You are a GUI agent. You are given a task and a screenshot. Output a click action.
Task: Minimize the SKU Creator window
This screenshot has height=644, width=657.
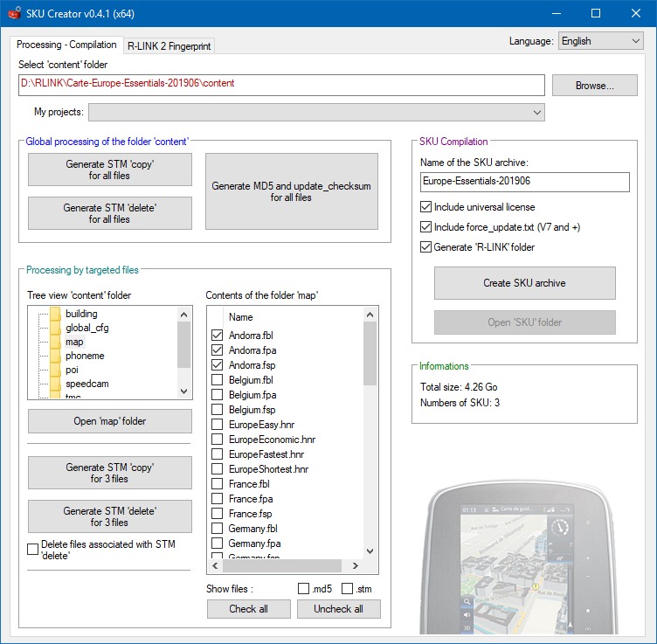557,13
